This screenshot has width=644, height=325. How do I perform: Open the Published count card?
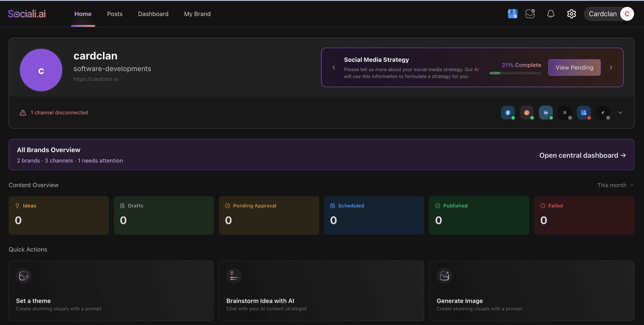click(x=479, y=215)
